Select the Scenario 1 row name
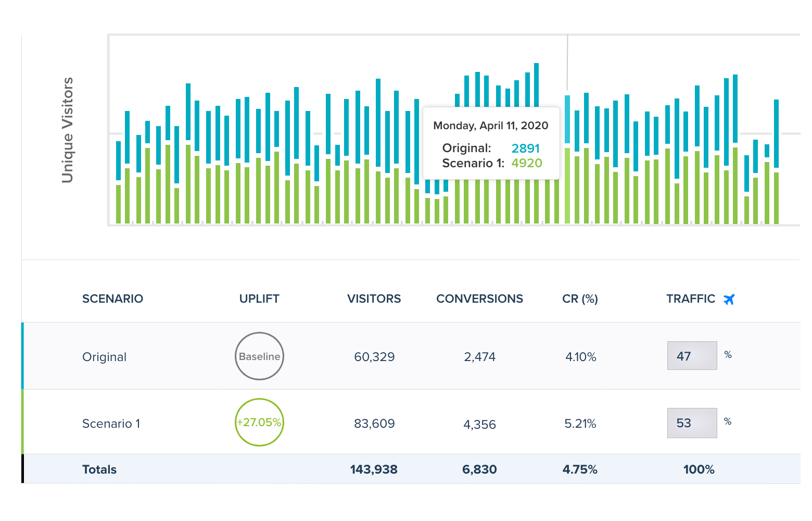The image size is (812, 521). [111, 424]
